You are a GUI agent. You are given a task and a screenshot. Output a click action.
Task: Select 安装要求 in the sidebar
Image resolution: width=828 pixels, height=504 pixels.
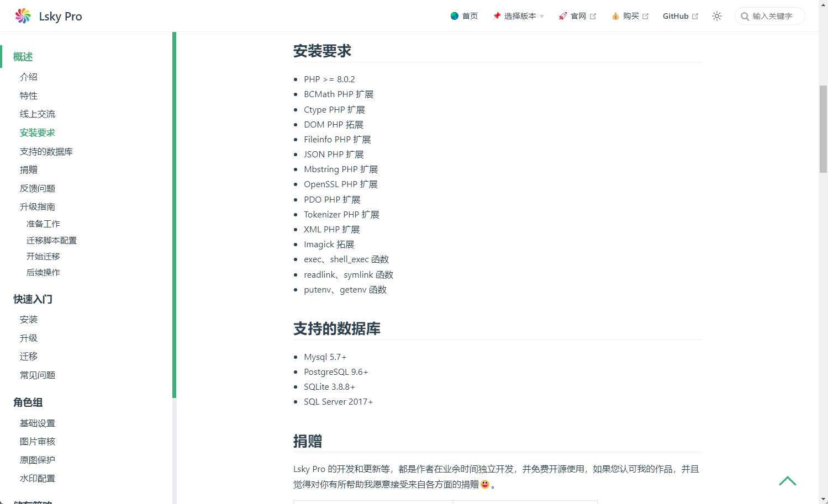pos(38,132)
